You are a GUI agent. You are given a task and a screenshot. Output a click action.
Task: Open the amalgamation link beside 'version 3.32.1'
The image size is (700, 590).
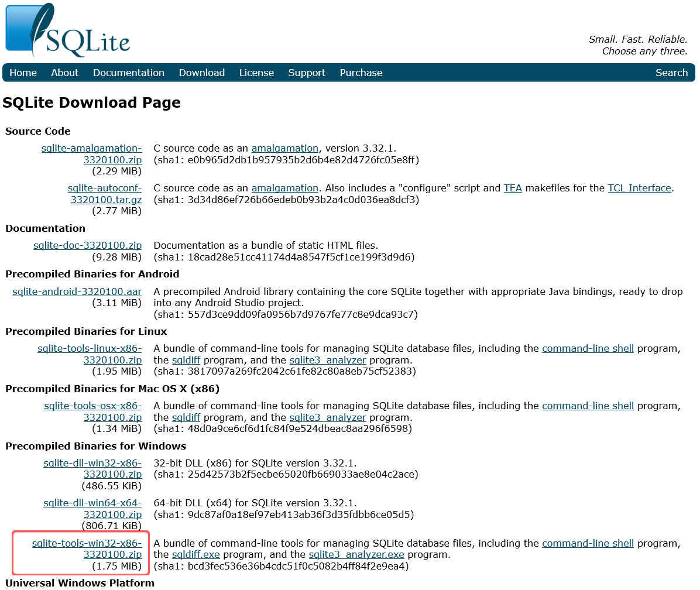(x=285, y=148)
